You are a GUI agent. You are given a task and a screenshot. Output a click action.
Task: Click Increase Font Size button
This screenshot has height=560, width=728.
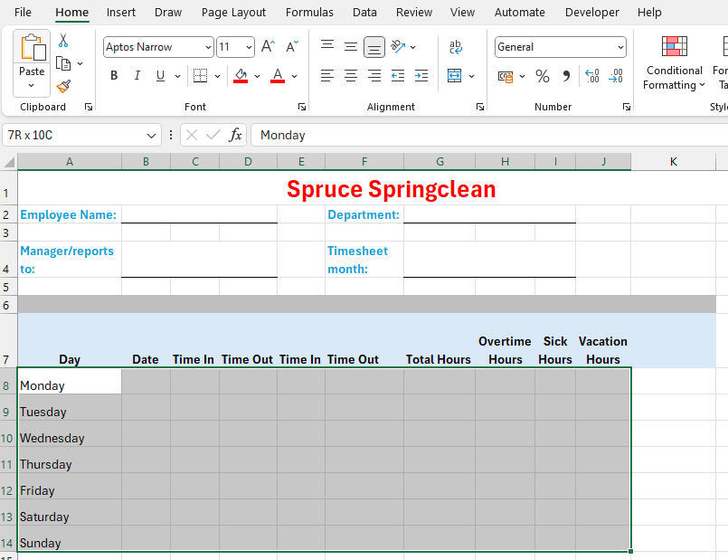tap(268, 47)
